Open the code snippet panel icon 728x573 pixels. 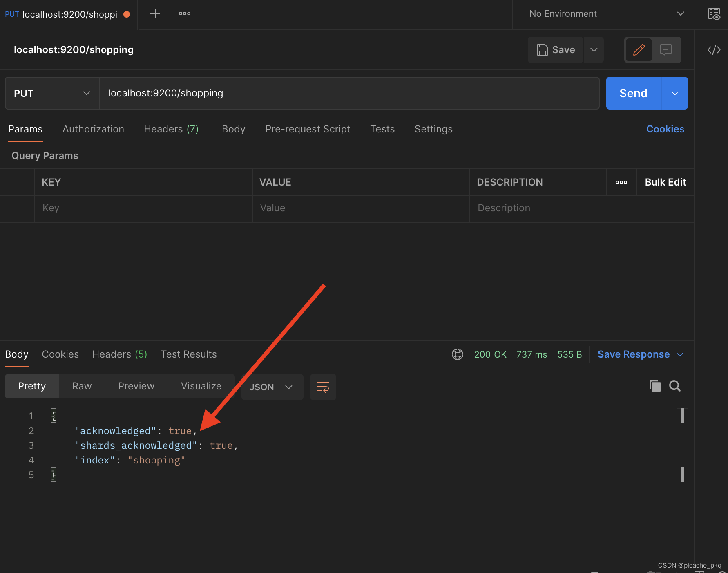[714, 50]
